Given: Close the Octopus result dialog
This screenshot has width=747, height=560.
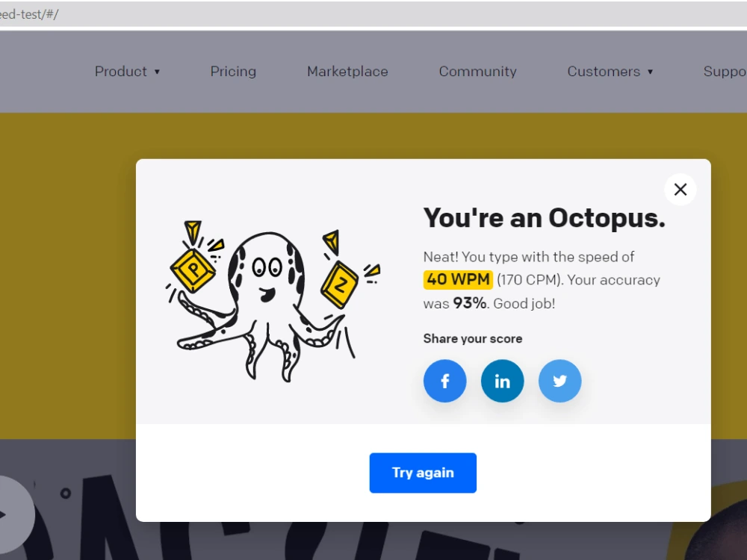Looking at the screenshot, I should pyautogui.click(x=681, y=190).
